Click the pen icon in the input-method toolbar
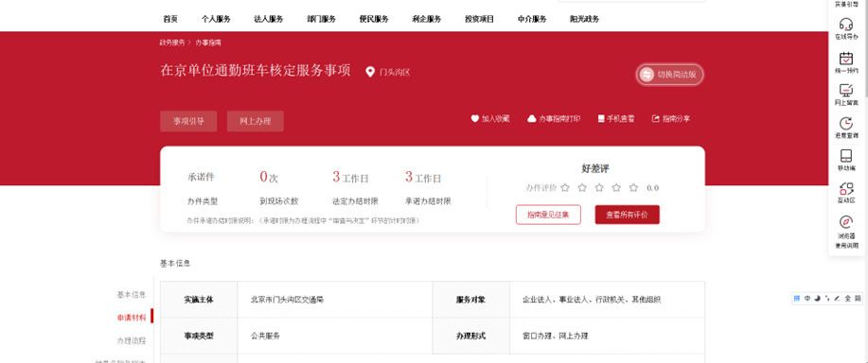Screen dimensions: 868x363 pyautogui.click(x=837, y=299)
